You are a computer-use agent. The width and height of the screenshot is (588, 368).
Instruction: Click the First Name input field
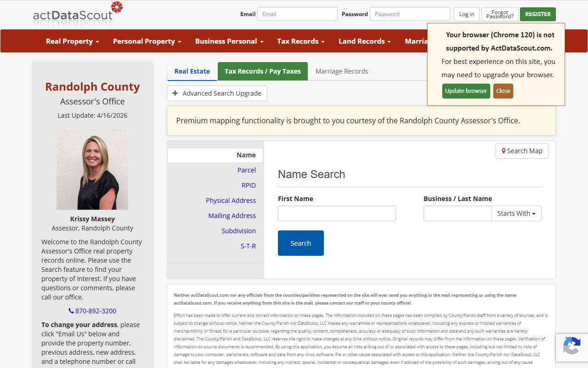(337, 213)
